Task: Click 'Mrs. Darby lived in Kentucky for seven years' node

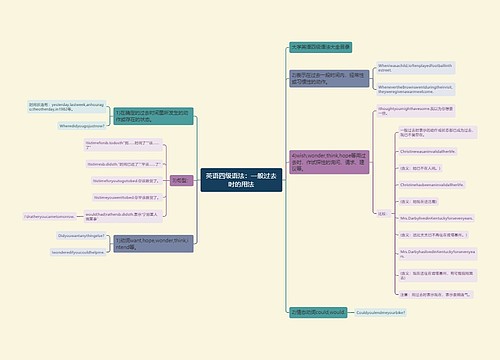Action: pos(437,218)
